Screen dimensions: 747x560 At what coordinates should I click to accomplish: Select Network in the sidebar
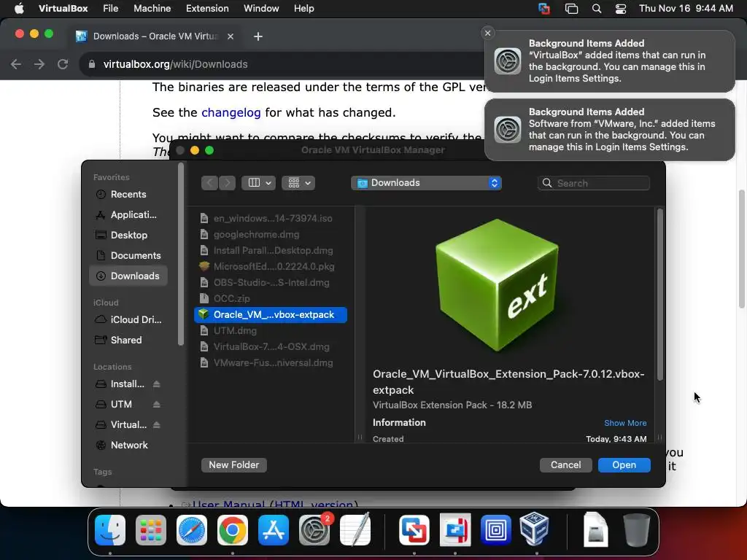pos(128,446)
